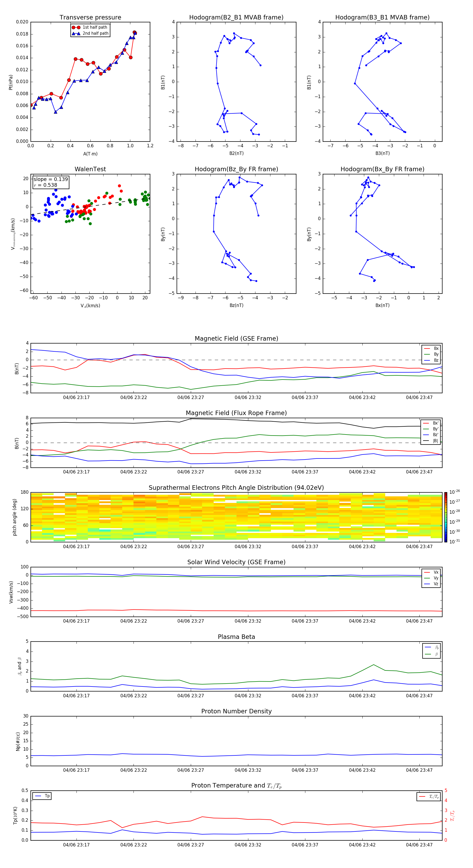The height and width of the screenshot is (868, 473).
Task: Click the Suprathermal Electrons Pitch Angle Distribution title
Action: (236, 488)
